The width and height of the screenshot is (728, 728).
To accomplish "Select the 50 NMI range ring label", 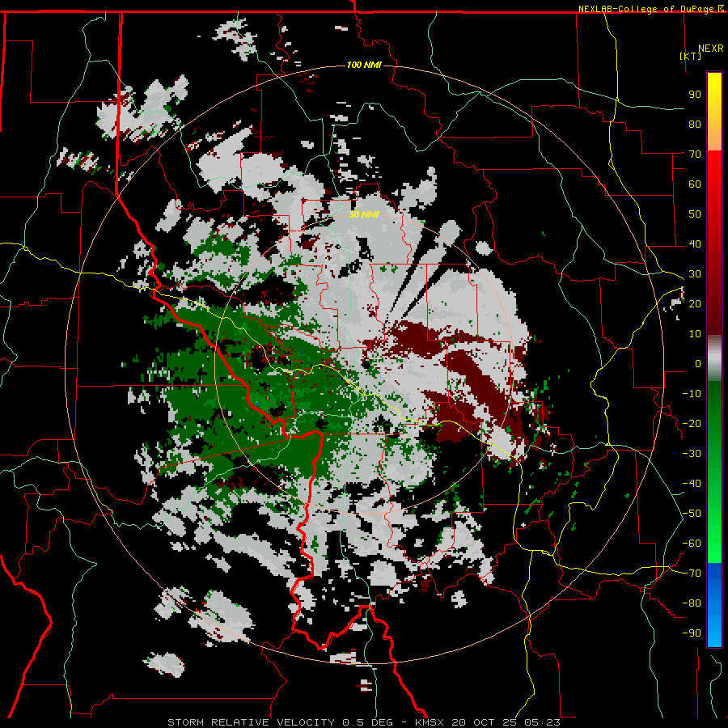I will pos(364,214).
